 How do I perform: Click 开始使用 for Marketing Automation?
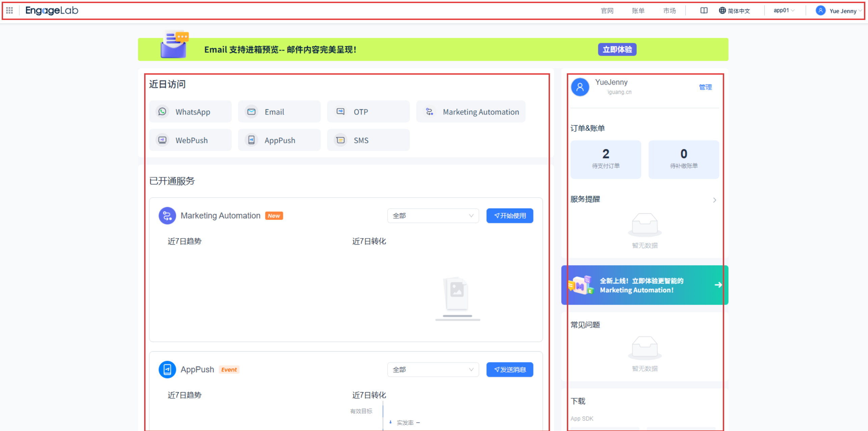(x=510, y=216)
